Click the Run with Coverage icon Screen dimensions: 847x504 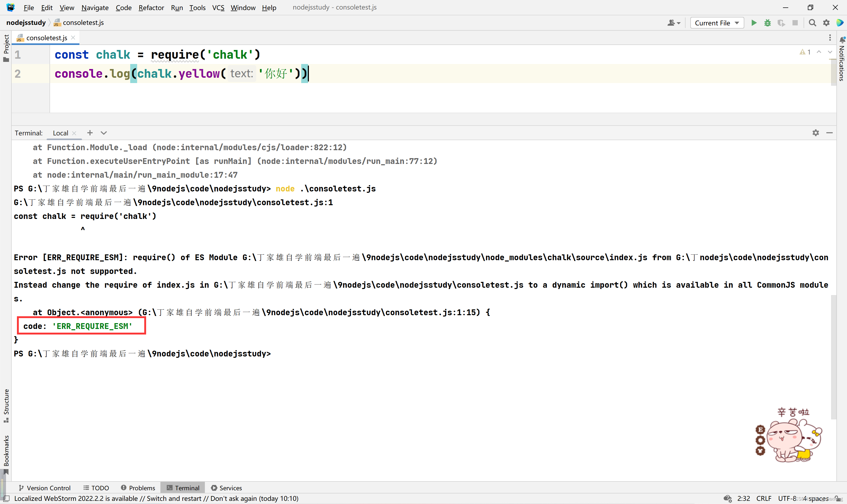point(781,23)
